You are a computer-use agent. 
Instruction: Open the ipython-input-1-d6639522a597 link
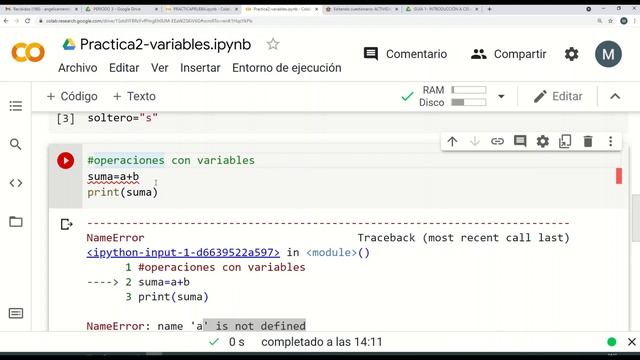click(183, 253)
